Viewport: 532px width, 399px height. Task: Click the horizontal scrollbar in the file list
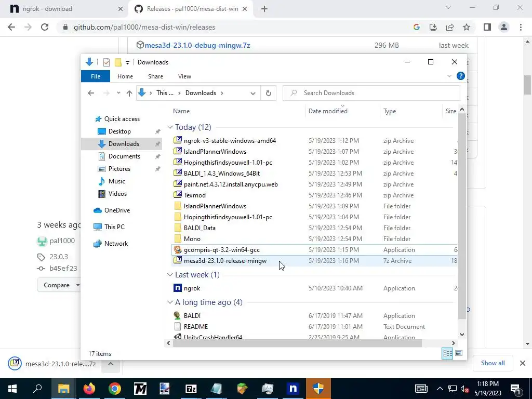(x=297, y=343)
